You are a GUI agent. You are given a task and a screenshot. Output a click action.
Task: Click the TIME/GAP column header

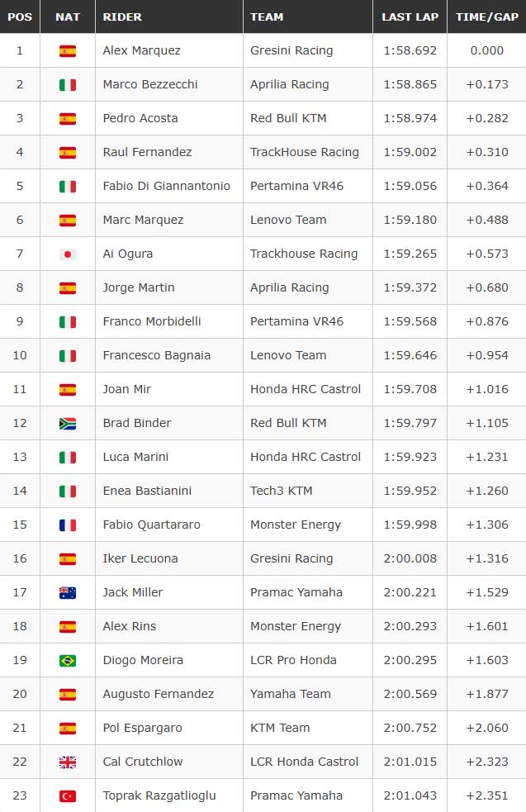486,17
